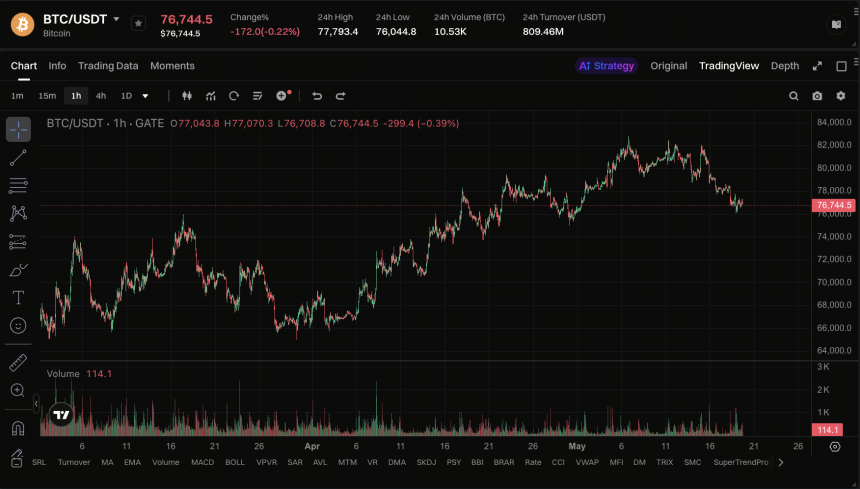
Task: Select the Text annotation tool
Action: 18,298
